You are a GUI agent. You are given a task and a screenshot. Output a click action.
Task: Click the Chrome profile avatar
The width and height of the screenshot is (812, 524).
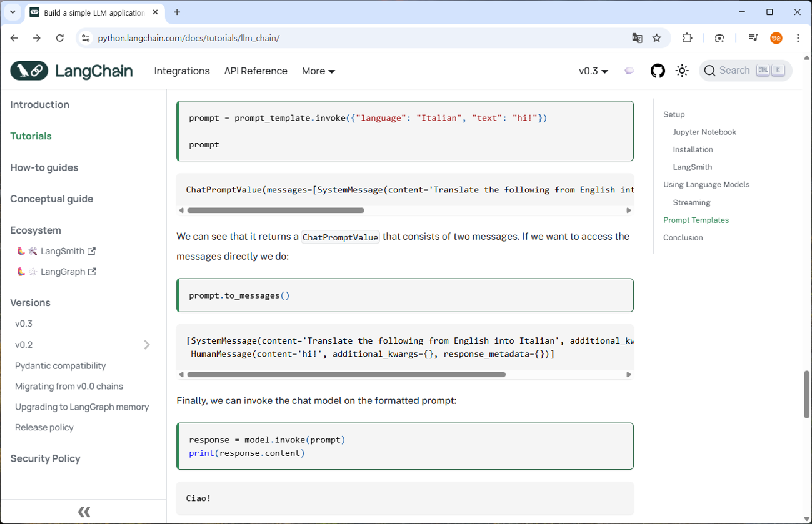tap(776, 38)
